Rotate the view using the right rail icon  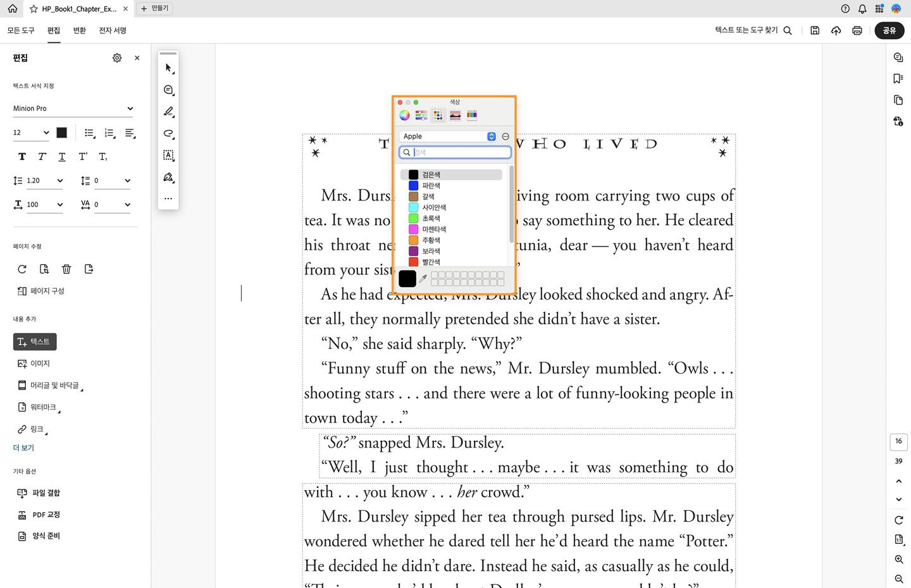(899, 520)
